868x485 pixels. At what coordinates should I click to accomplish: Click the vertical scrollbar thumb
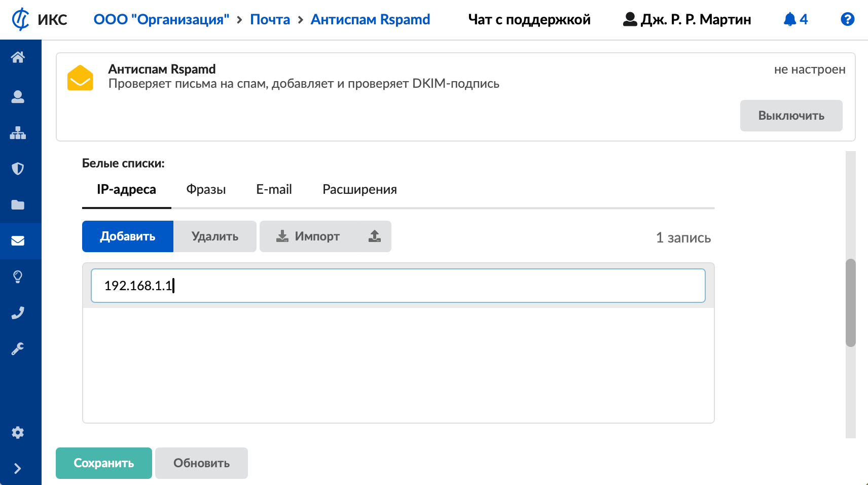click(x=850, y=303)
